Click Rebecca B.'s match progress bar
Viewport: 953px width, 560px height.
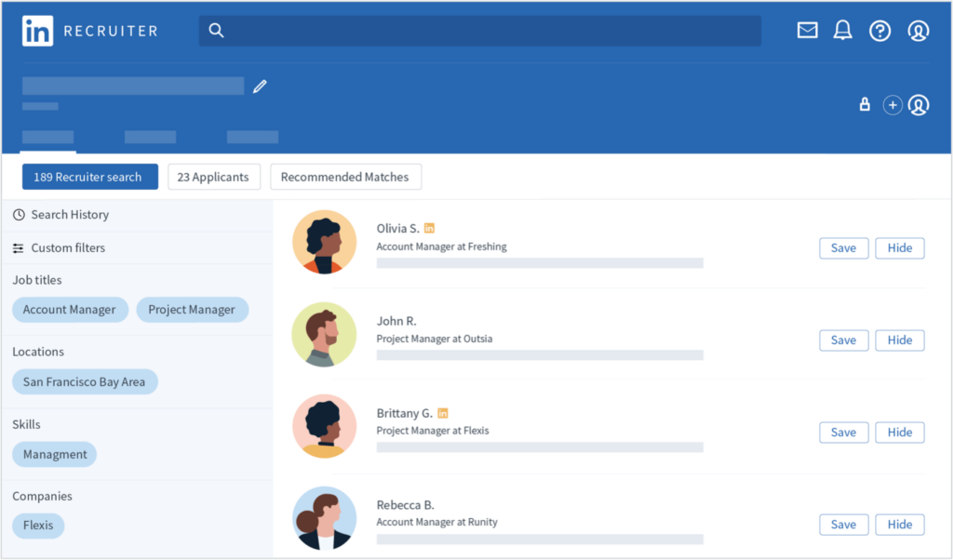tap(540, 538)
